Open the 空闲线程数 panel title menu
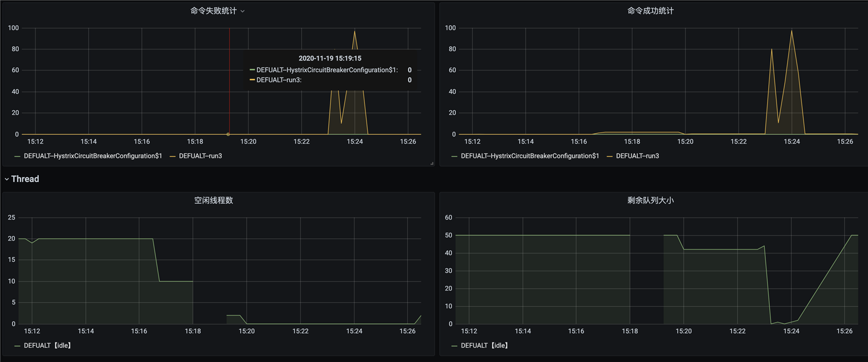The height and width of the screenshot is (362, 868). click(214, 200)
